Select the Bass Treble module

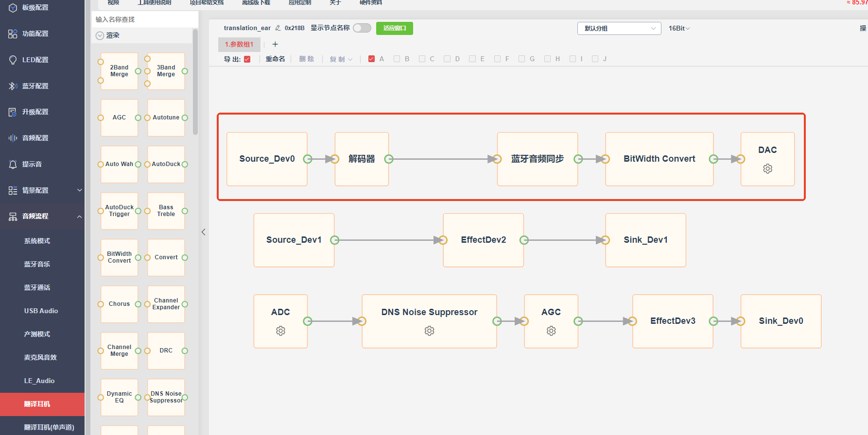point(166,211)
